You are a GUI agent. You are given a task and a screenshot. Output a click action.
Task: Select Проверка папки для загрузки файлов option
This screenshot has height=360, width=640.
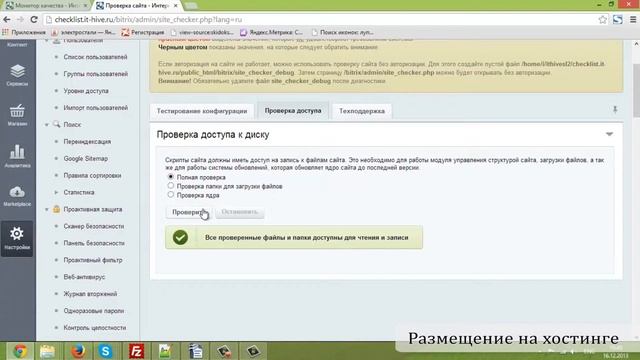click(171, 186)
